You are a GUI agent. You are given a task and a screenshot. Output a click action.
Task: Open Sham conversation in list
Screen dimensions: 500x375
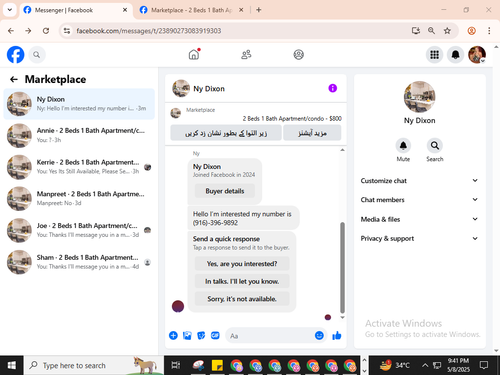click(79, 262)
